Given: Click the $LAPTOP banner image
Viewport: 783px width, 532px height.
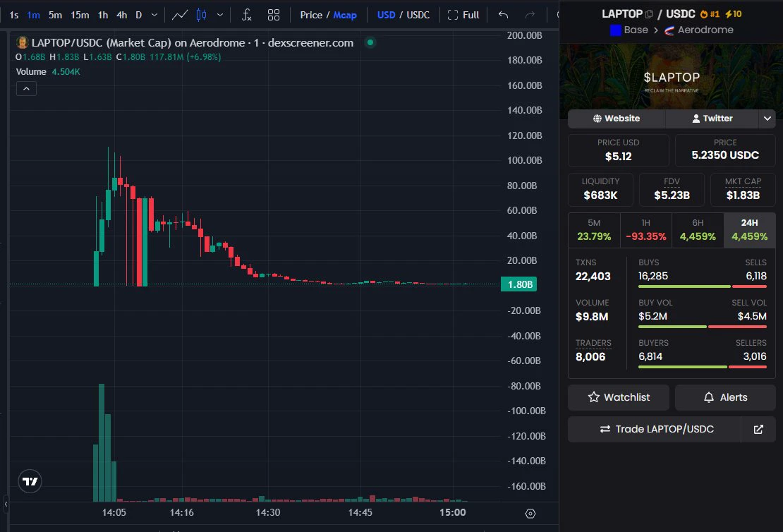Looking at the screenshot, I should point(671,76).
